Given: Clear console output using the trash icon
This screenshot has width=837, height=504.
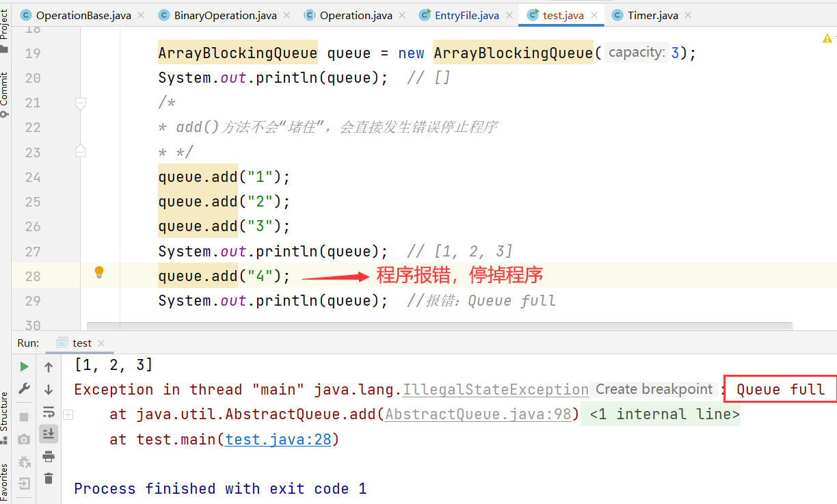Looking at the screenshot, I should (49, 479).
